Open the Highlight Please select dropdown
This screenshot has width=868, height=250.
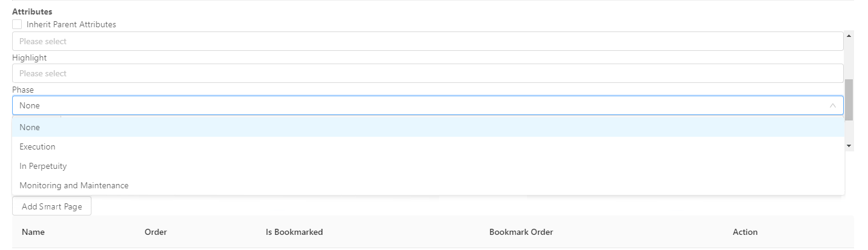coord(427,73)
